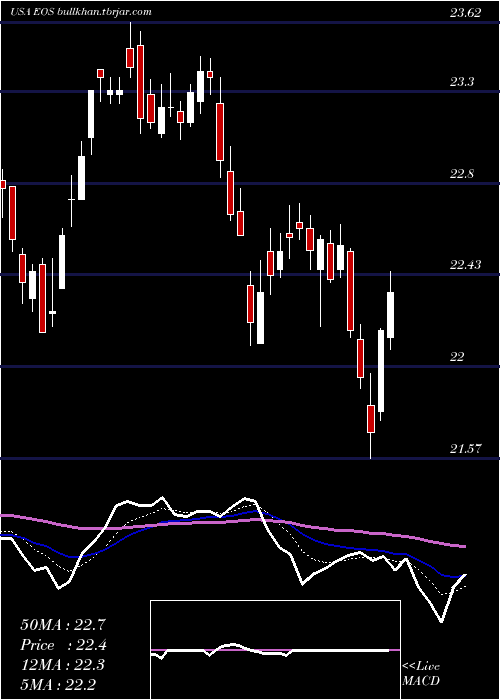Click the live MACD mini chart box
This screenshot has width=500, height=700.
point(275,650)
